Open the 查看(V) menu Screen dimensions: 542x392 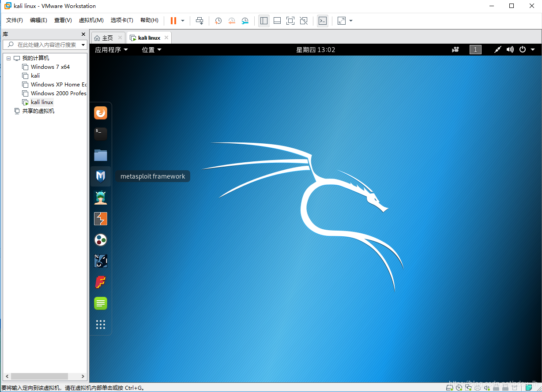(63, 20)
